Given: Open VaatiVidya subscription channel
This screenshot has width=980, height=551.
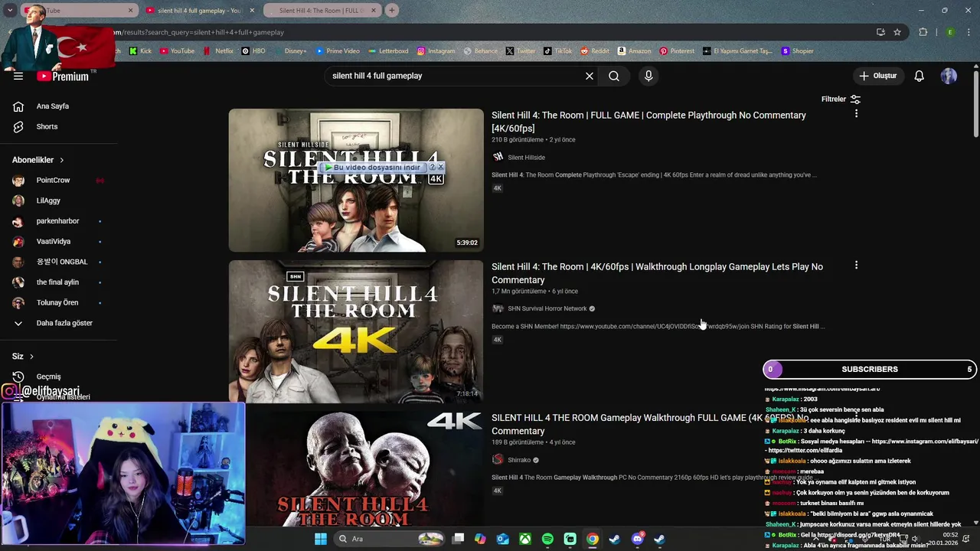Looking at the screenshot, I should [x=53, y=241].
